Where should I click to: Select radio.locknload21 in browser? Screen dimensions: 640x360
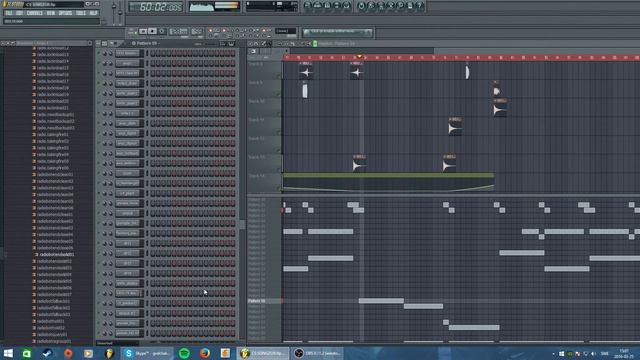(53, 108)
